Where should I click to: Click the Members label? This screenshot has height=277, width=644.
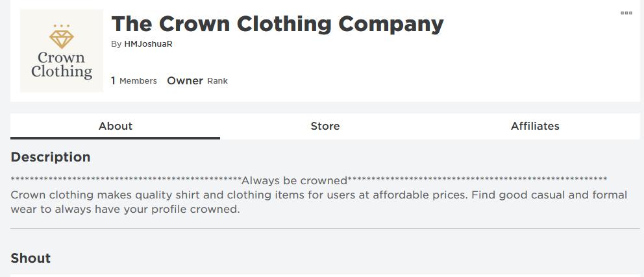click(138, 81)
